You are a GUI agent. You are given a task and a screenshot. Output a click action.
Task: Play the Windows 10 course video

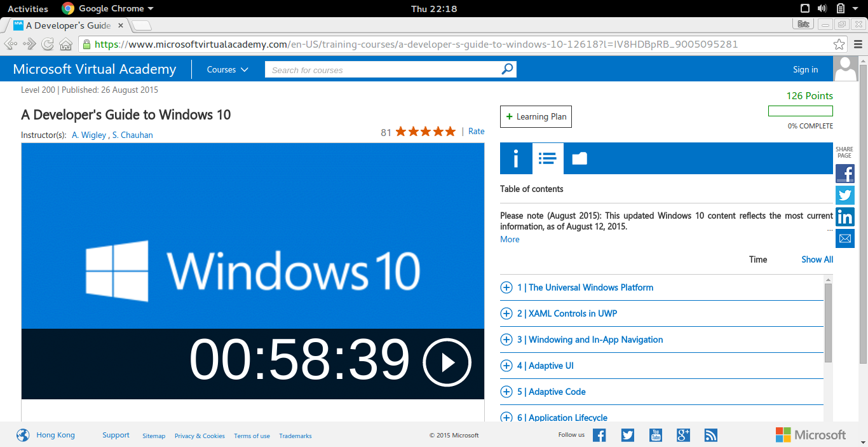447,362
